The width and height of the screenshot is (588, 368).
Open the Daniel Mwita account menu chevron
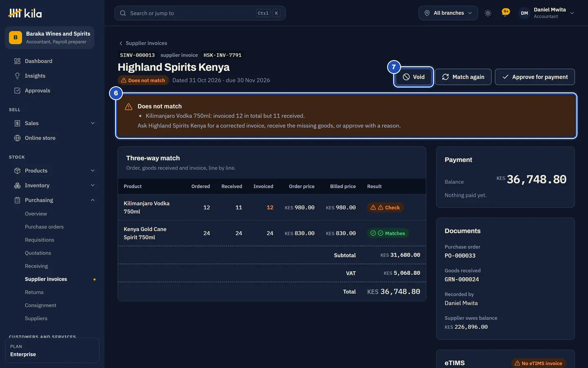click(x=572, y=13)
